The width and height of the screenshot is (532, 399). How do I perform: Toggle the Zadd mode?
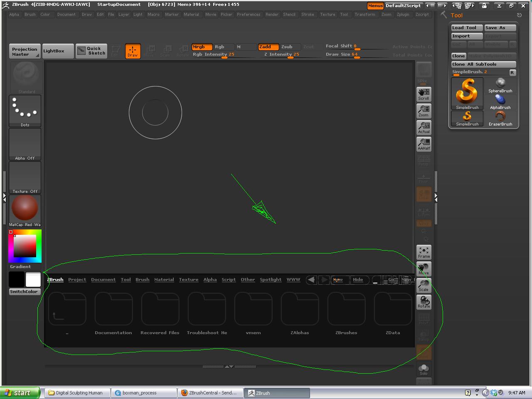268,47
